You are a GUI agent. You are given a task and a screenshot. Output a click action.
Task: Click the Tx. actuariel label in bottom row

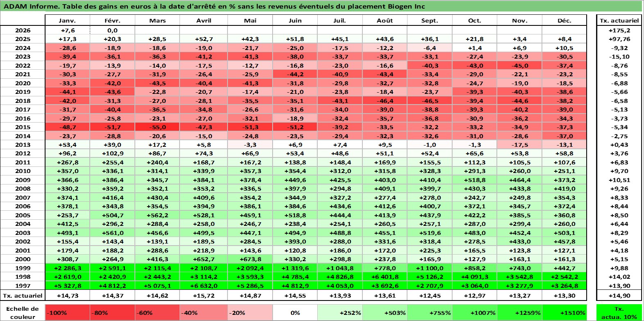click(23, 296)
